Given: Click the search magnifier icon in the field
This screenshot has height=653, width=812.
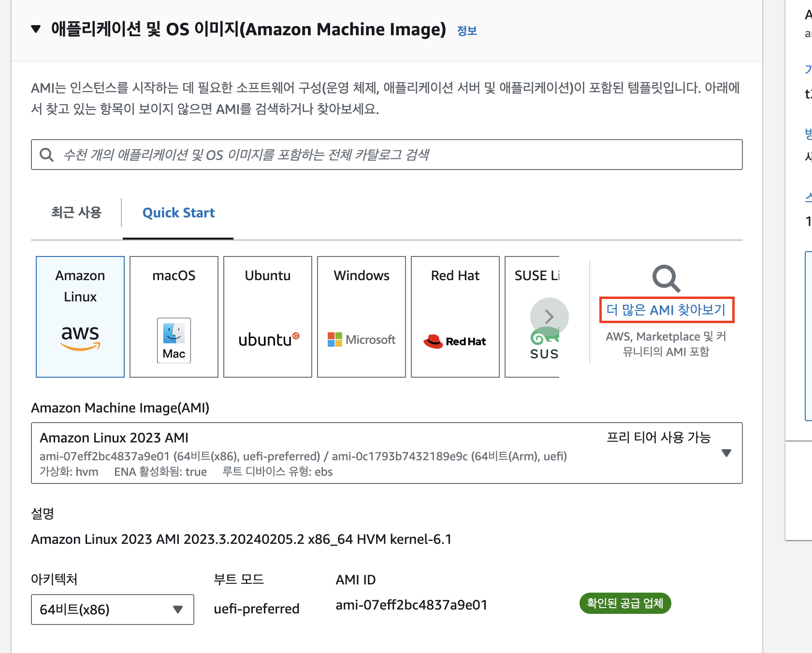Looking at the screenshot, I should click(46, 155).
